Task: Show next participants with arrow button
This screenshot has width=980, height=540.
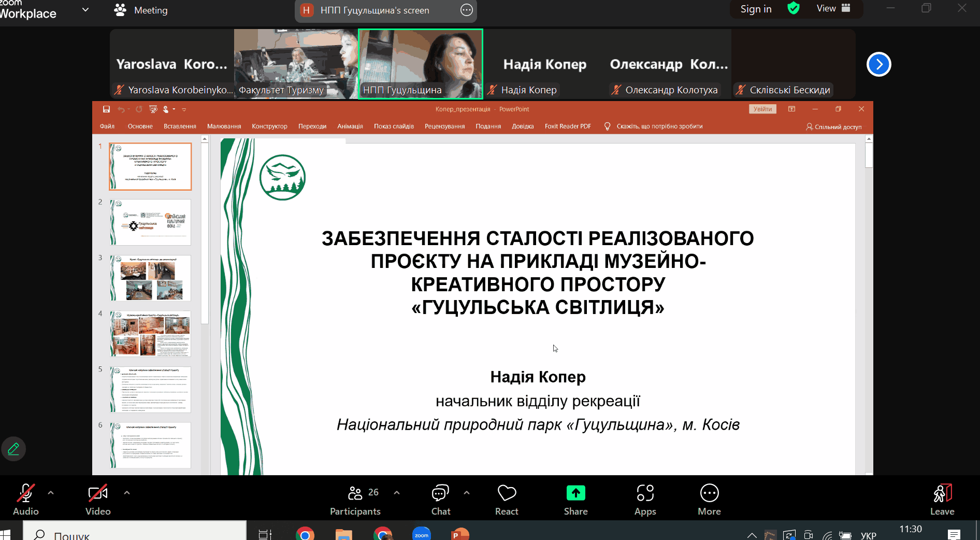Action: coord(878,64)
